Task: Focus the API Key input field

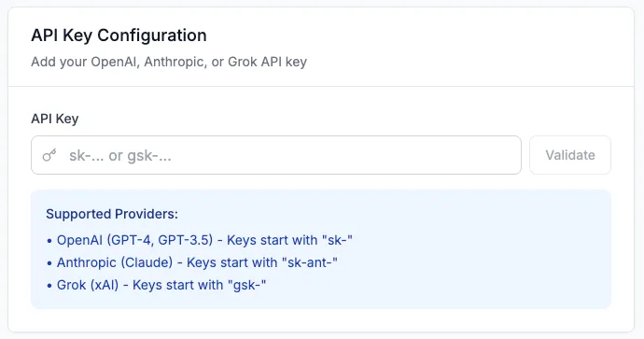Action: click(276, 155)
